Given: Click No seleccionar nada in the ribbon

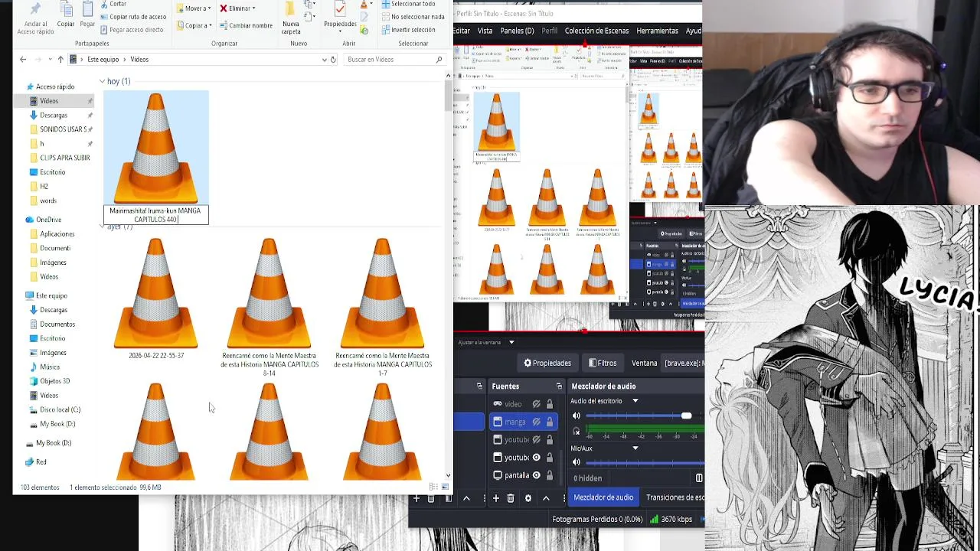Looking at the screenshot, I should point(412,16).
